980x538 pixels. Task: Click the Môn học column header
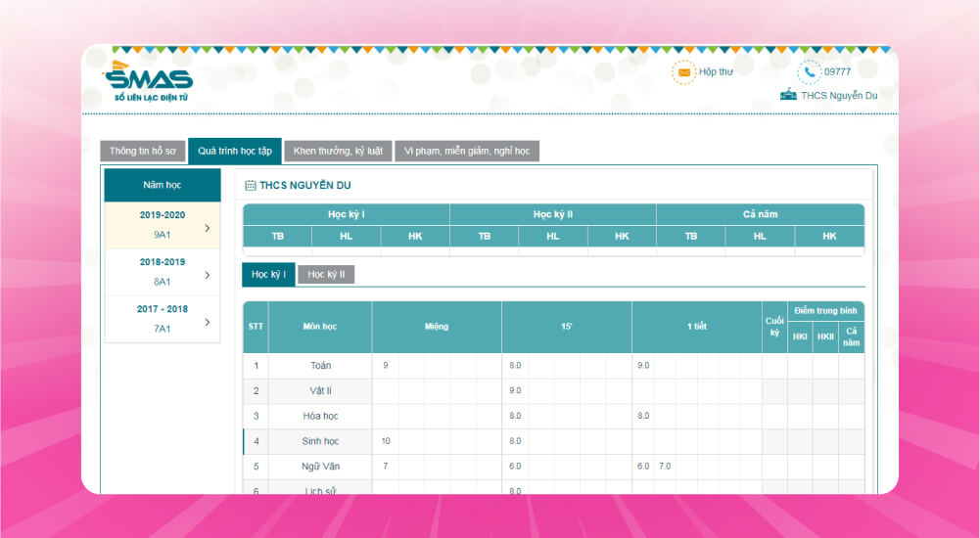click(x=320, y=327)
